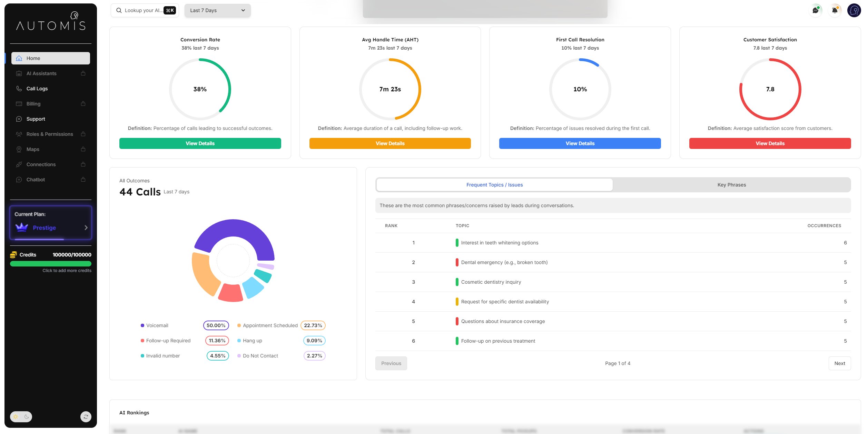Click the Previous page button
The image size is (868, 434).
tap(391, 363)
